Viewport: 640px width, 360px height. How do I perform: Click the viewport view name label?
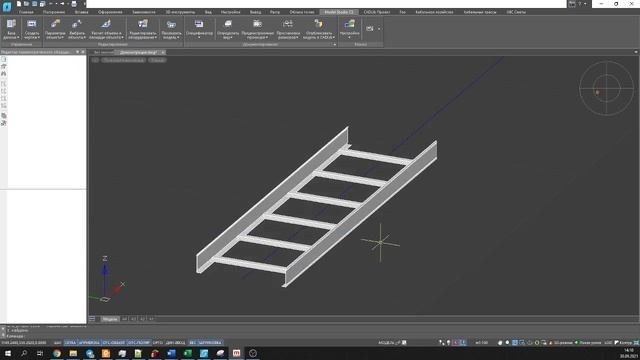click(123, 60)
